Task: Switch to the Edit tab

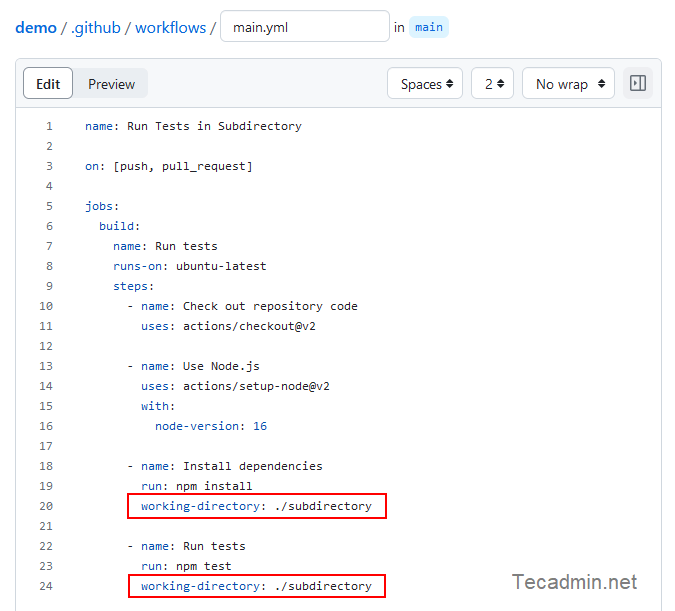Action: pos(48,83)
